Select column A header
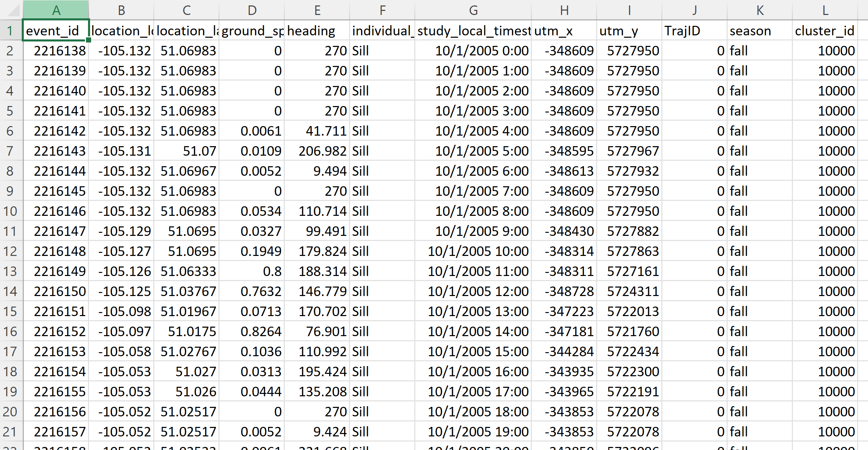This screenshot has width=868, height=450. 56,10
